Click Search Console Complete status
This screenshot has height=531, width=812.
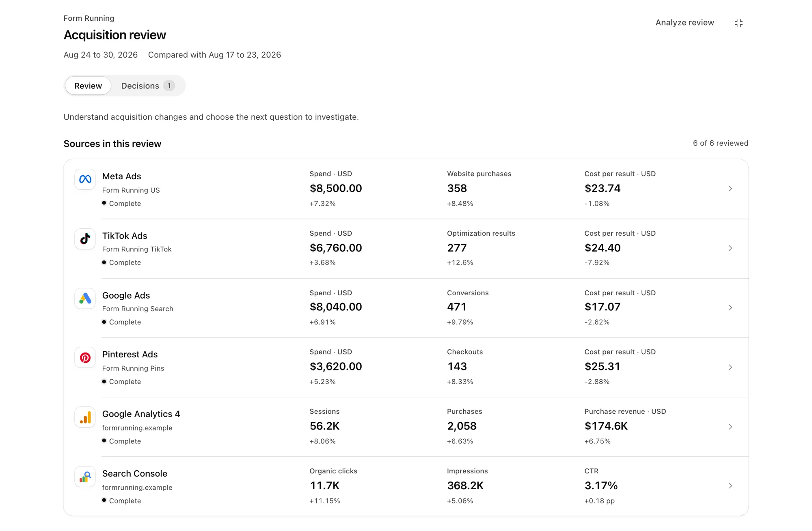point(121,501)
